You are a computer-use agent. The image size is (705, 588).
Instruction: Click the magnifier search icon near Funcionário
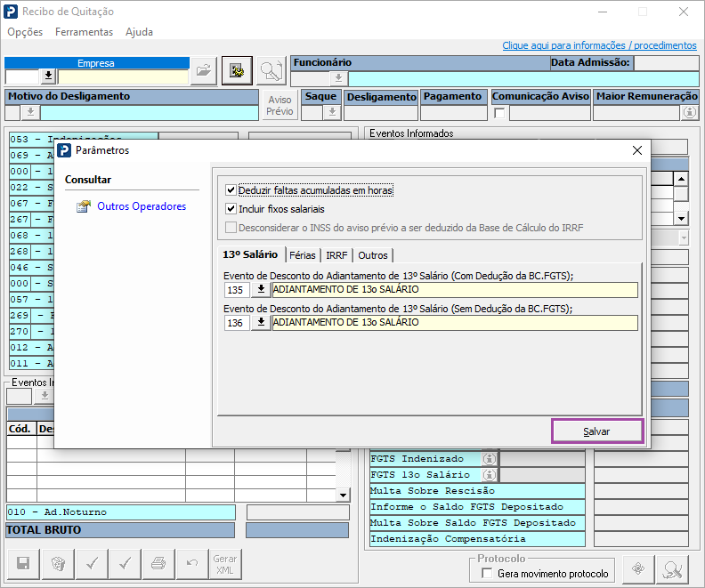270,71
